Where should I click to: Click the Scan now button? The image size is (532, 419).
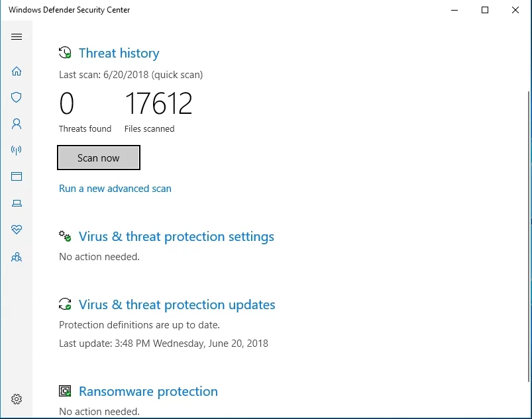click(99, 158)
